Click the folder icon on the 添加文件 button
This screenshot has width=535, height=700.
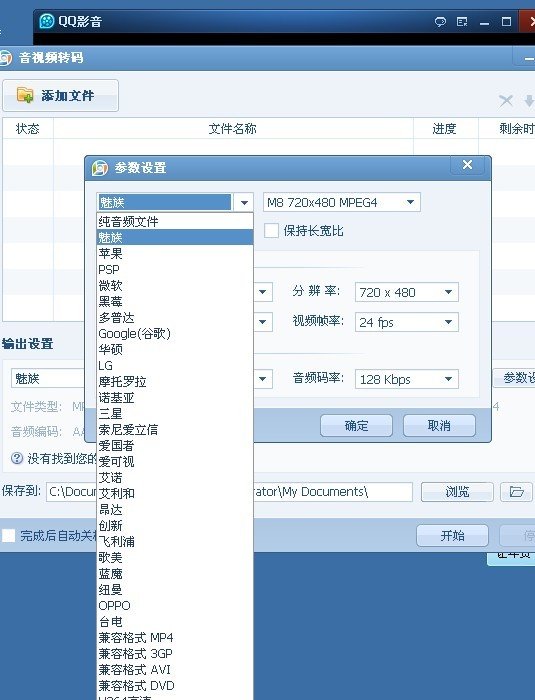pyautogui.click(x=25, y=95)
